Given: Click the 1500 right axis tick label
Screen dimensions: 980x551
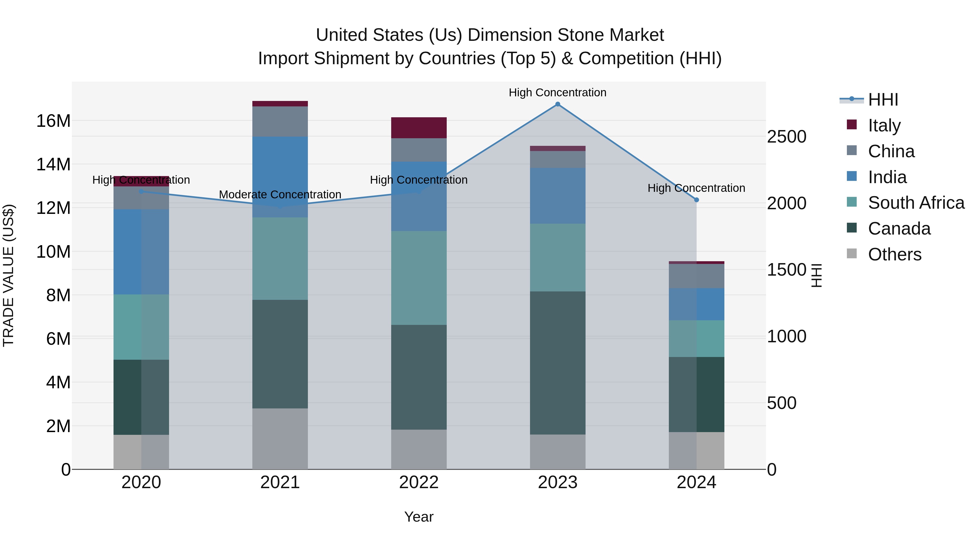Looking at the screenshot, I should point(787,270).
